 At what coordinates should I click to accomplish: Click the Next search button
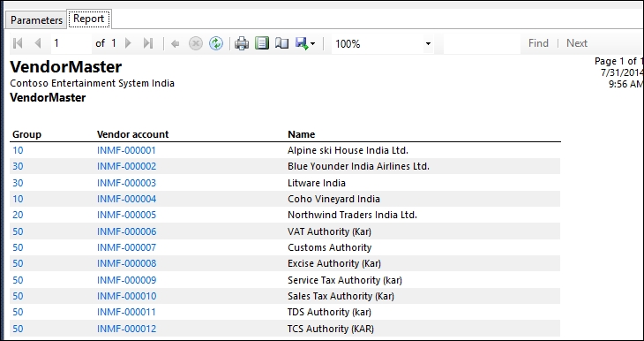point(577,43)
